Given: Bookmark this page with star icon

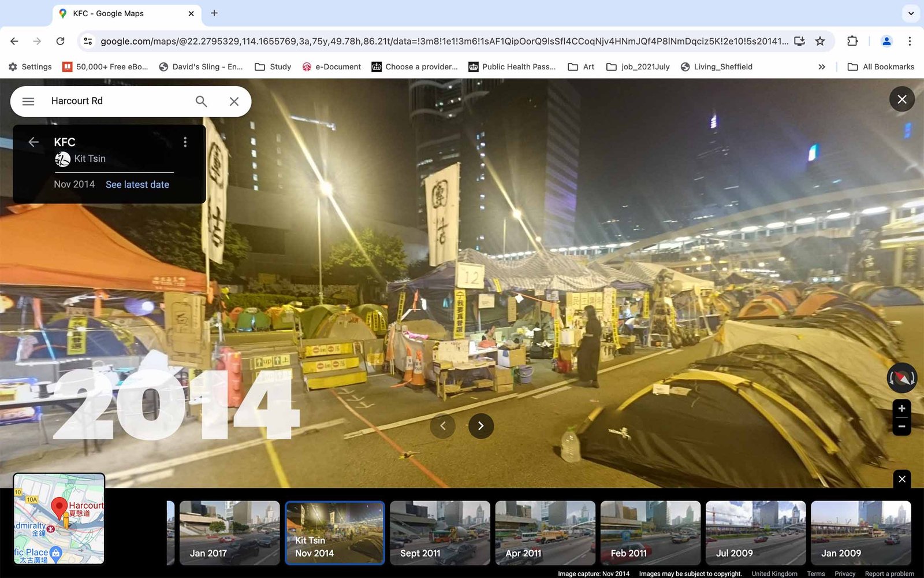Looking at the screenshot, I should pos(820,41).
